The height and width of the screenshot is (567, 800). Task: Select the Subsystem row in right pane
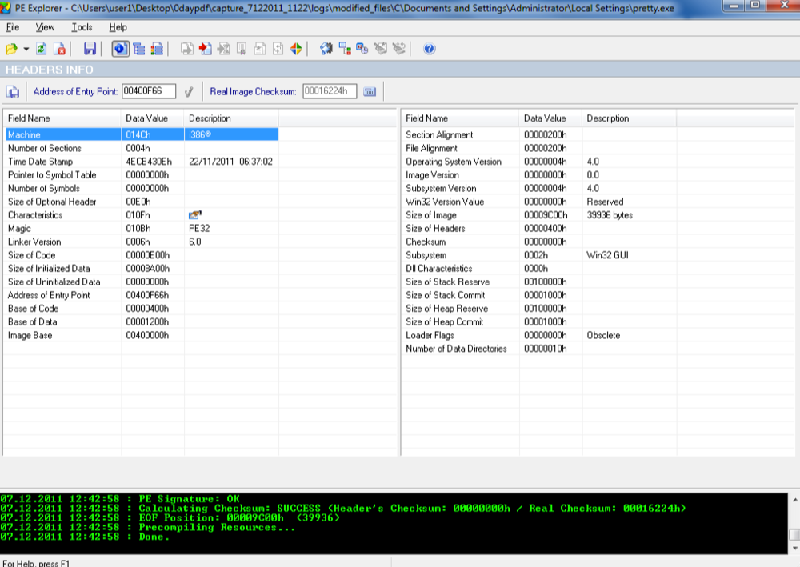pos(425,255)
